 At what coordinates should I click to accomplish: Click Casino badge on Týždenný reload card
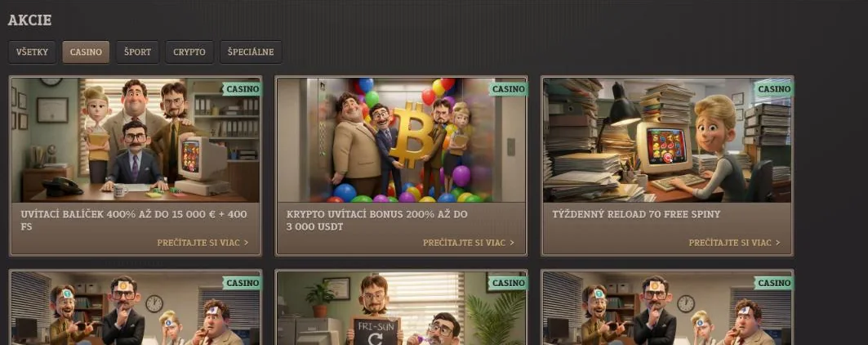tap(774, 89)
